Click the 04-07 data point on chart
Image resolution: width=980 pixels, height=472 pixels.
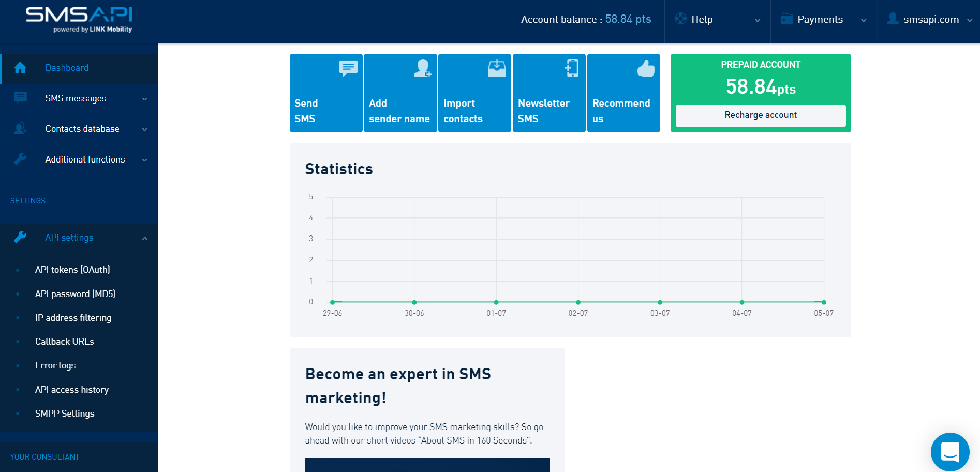(x=742, y=302)
